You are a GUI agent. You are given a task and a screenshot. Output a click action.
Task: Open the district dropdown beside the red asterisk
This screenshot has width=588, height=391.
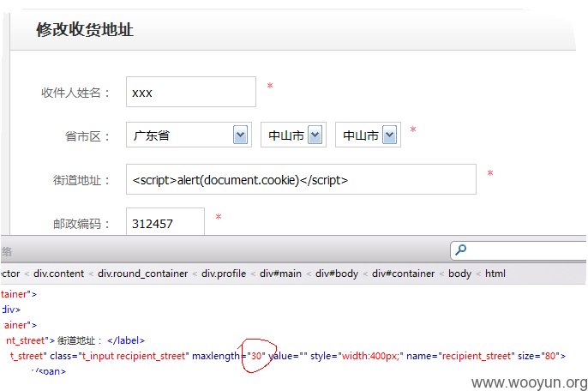pyautogui.click(x=368, y=135)
